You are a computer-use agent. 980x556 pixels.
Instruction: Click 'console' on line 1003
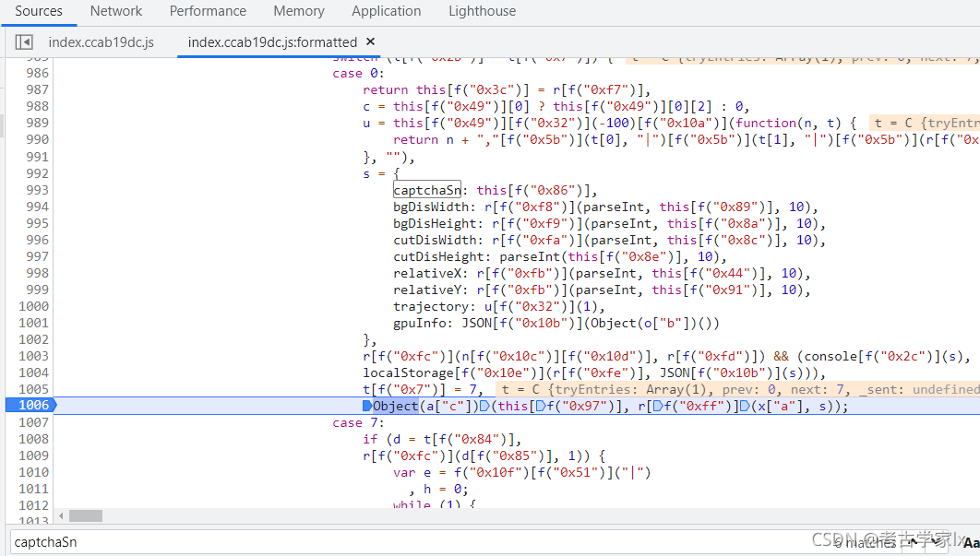(x=831, y=356)
